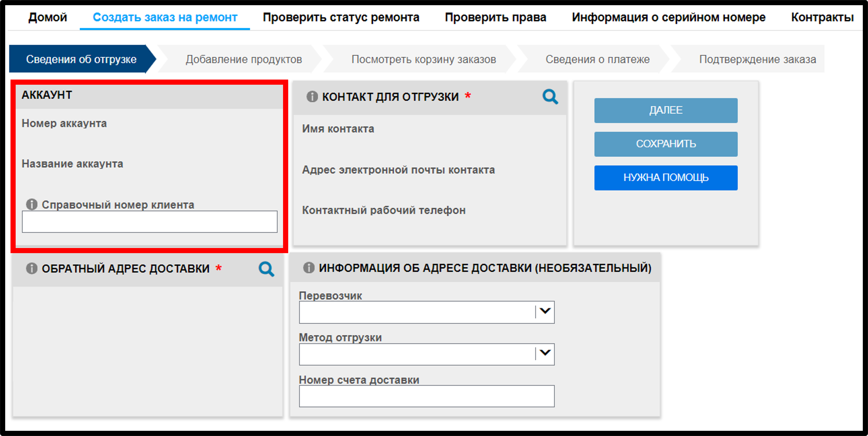868x436 pixels.
Task: Click info icon beside Информация об адресе доставки
Action: point(309,268)
